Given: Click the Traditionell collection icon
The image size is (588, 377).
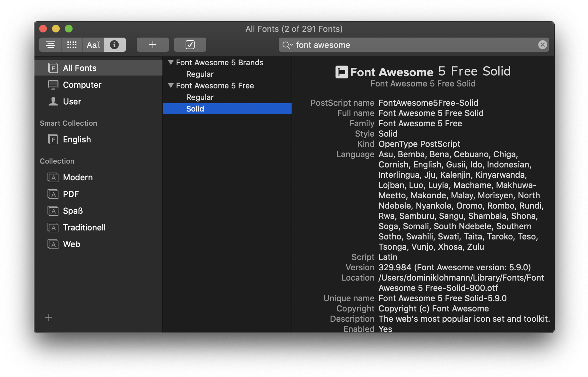Looking at the screenshot, I should click(x=53, y=227).
